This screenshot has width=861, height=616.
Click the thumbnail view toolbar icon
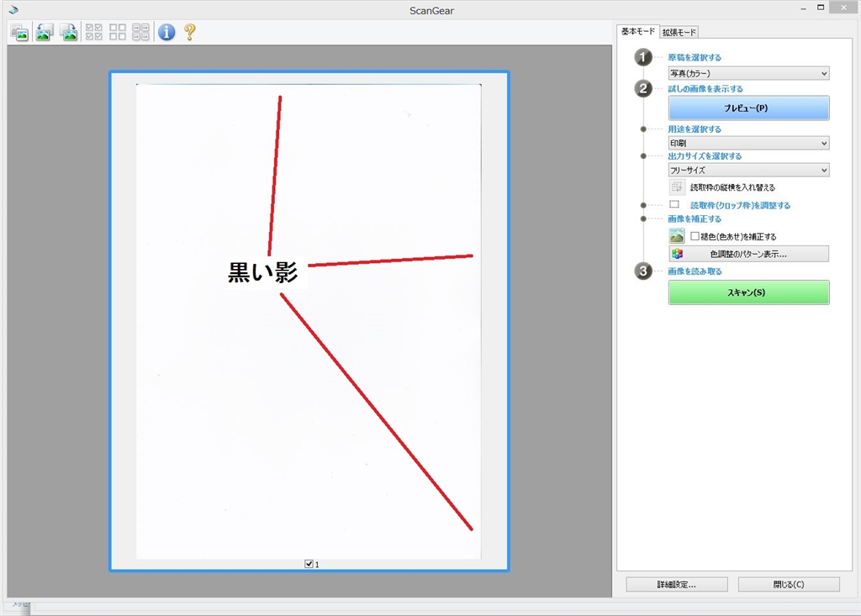pyautogui.click(x=20, y=33)
